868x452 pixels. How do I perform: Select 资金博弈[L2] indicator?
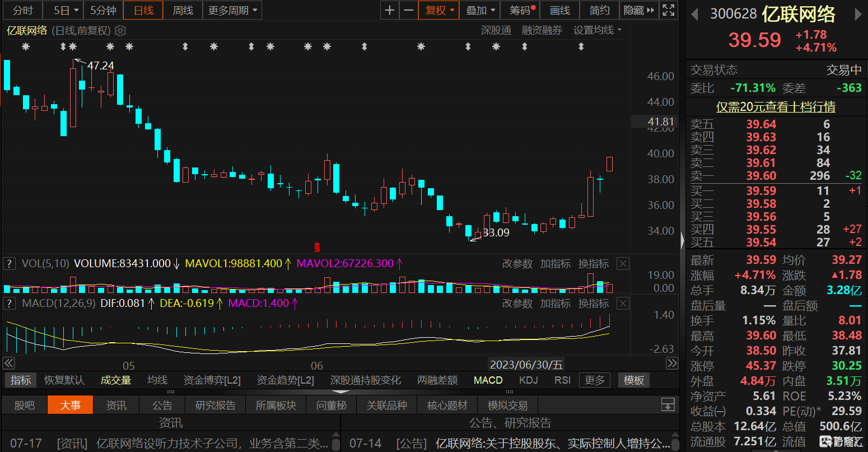click(212, 380)
